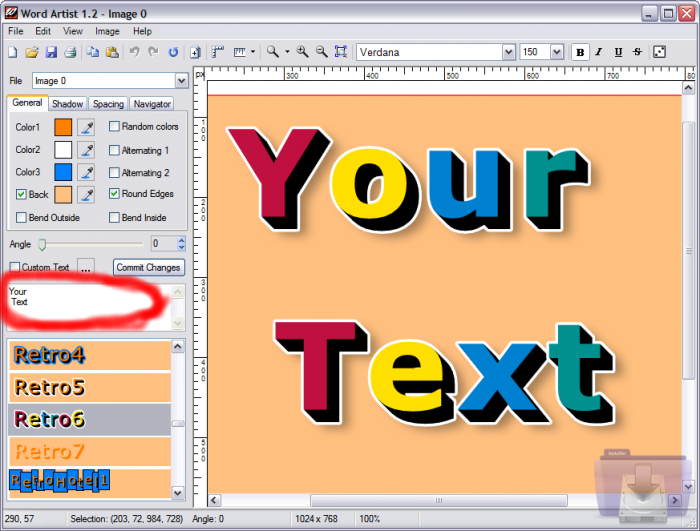The image size is (700, 531).
Task: Click the ruler units icon
Action: [x=240, y=52]
